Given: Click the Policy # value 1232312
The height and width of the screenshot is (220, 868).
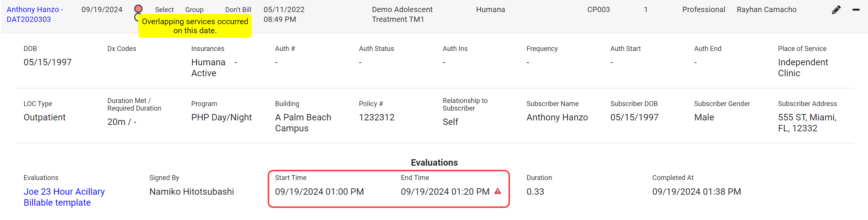Looking at the screenshot, I should pyautogui.click(x=377, y=117).
